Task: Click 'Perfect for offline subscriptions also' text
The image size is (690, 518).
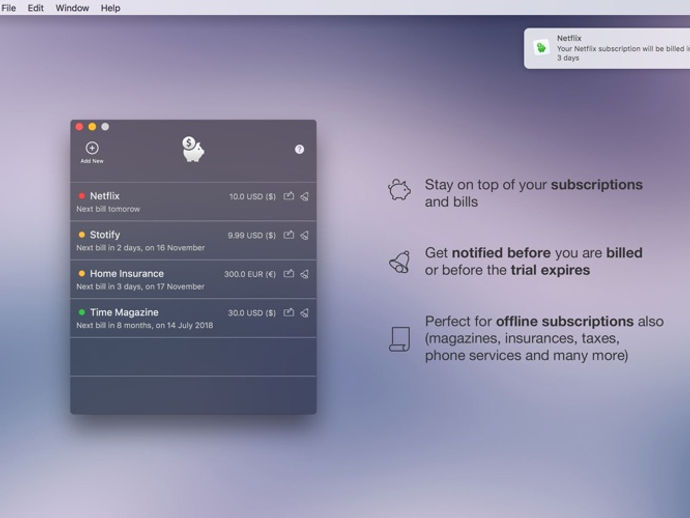Action: coord(544,321)
